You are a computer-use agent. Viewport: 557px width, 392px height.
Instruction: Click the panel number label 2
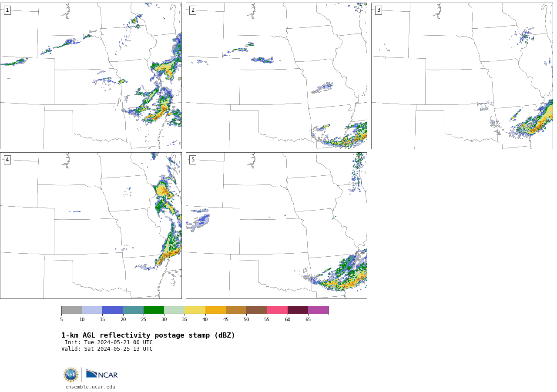point(193,10)
